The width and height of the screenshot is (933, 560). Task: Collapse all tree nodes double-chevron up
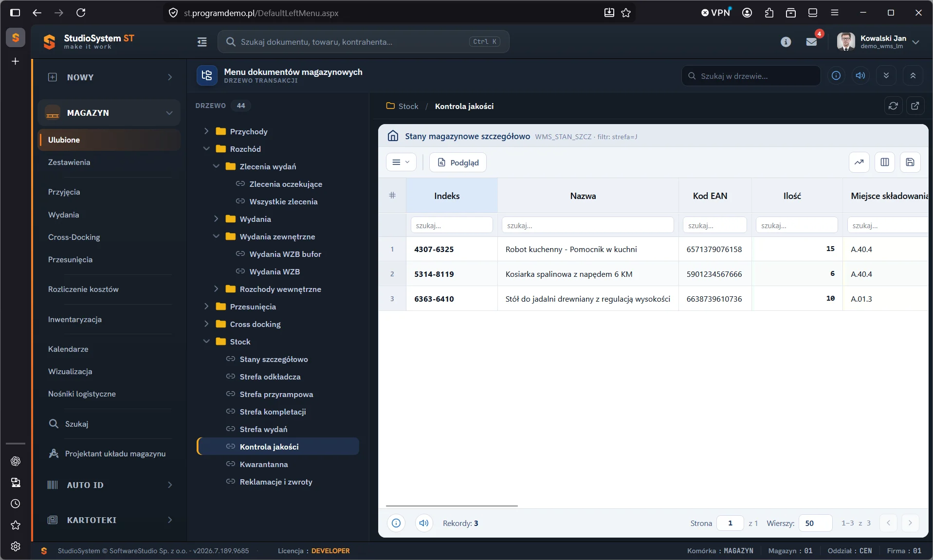[x=913, y=75]
